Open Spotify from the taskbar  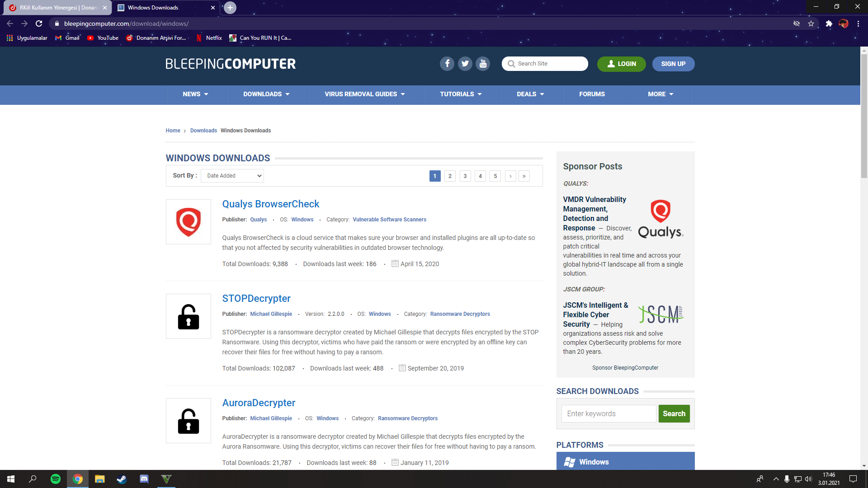56,479
